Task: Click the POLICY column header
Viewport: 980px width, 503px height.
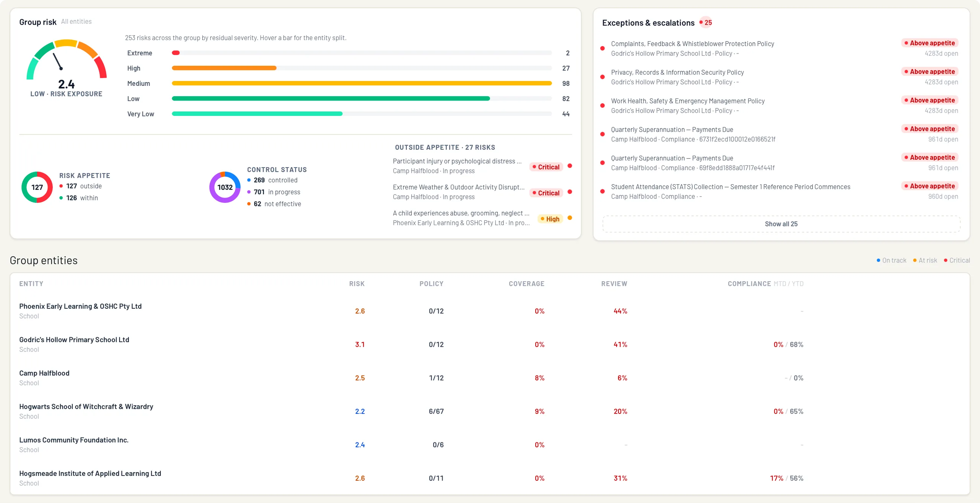Action: coord(431,284)
